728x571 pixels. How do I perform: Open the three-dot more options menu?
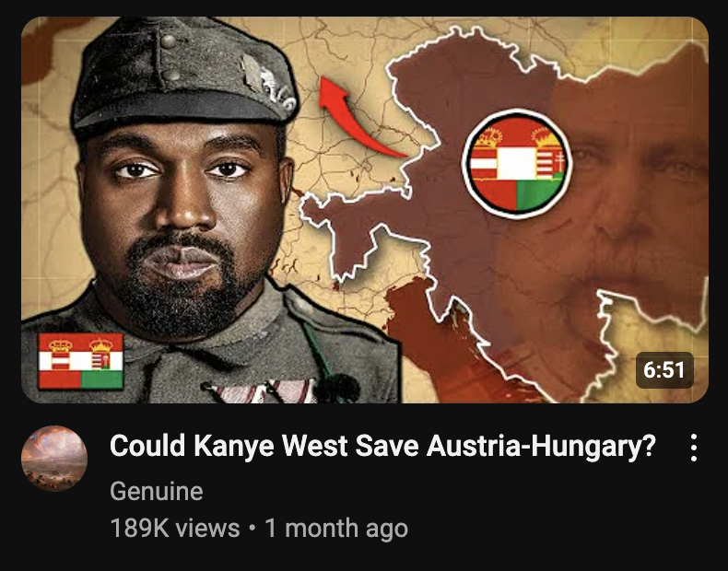pos(693,448)
